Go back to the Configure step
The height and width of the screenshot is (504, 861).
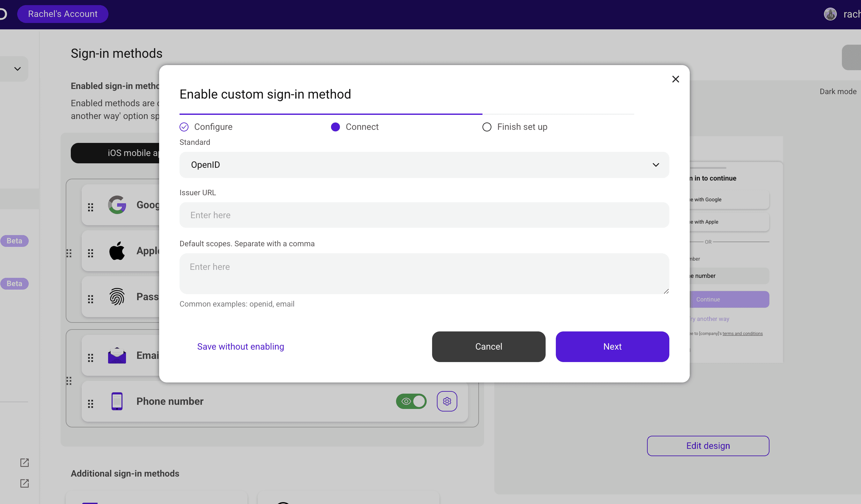click(x=184, y=127)
